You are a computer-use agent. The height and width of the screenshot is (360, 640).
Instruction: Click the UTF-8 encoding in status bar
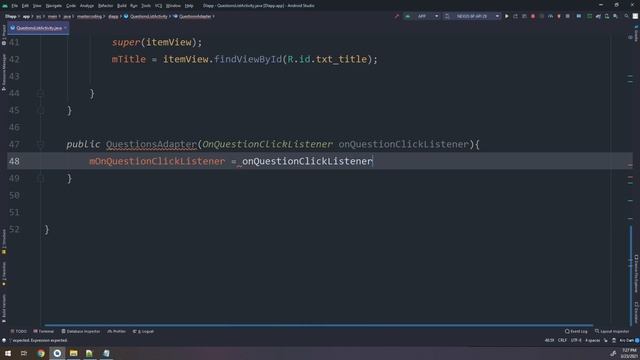pyautogui.click(x=576, y=340)
